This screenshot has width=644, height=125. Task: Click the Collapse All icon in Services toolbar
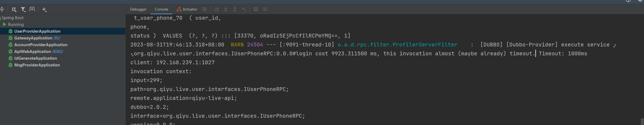click(2, 9)
